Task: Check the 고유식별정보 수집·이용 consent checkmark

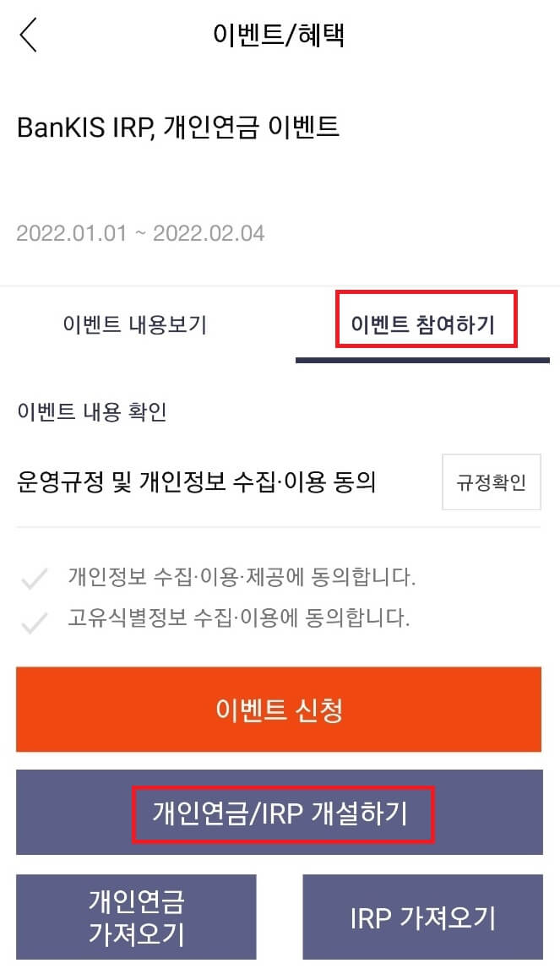Action: click(x=35, y=621)
